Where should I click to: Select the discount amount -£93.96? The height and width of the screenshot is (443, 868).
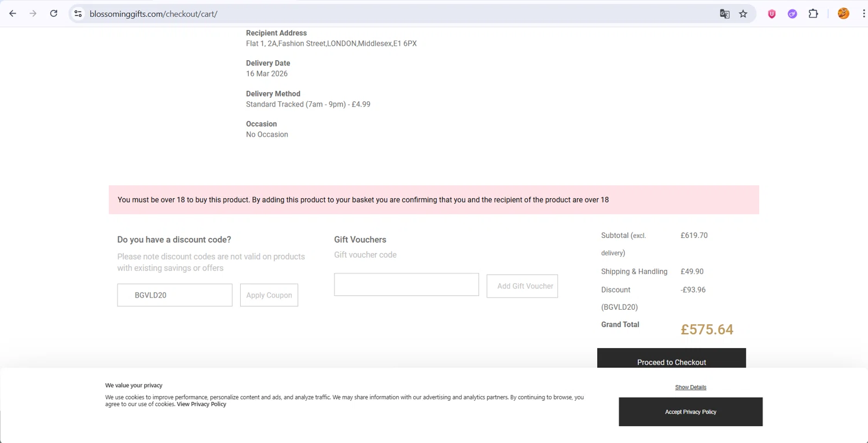pos(693,290)
